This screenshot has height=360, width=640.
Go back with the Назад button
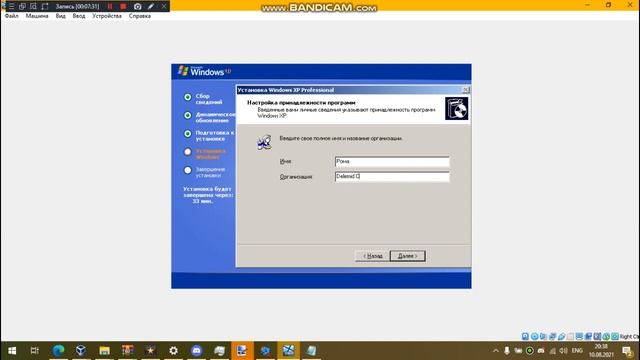pos(372,256)
